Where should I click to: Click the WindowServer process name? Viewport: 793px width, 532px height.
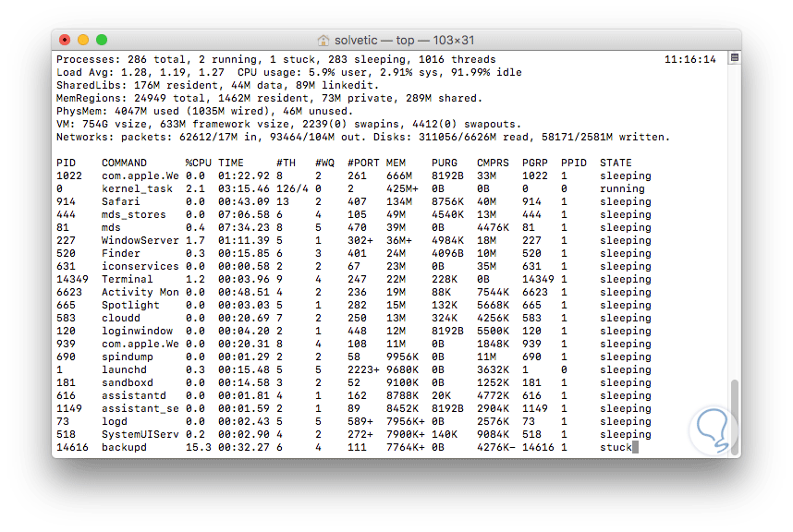click(x=140, y=240)
